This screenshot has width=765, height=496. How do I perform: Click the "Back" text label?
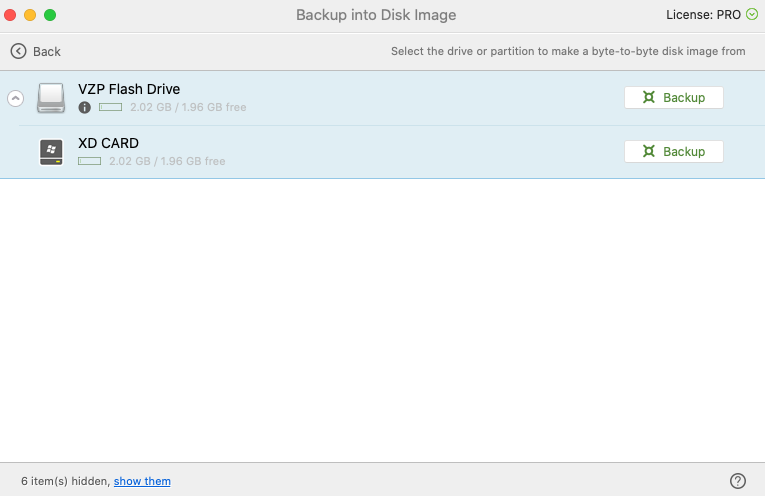pos(47,51)
